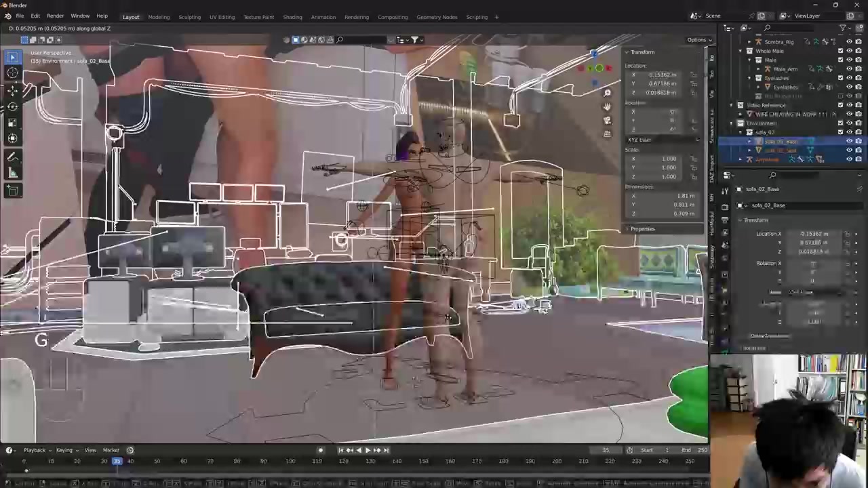This screenshot has height=488, width=868.
Task: Click frame 100 on the timeline ruler
Action: (290, 462)
